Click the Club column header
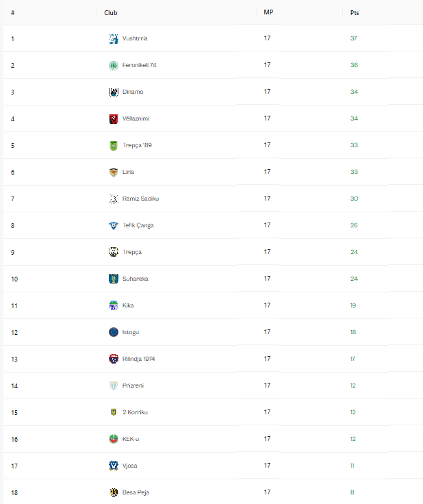423x504 pixels. [x=111, y=12]
